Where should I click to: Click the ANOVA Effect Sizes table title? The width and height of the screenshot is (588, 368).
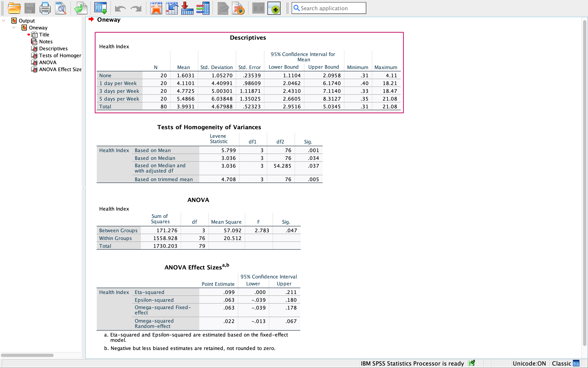coord(197,267)
